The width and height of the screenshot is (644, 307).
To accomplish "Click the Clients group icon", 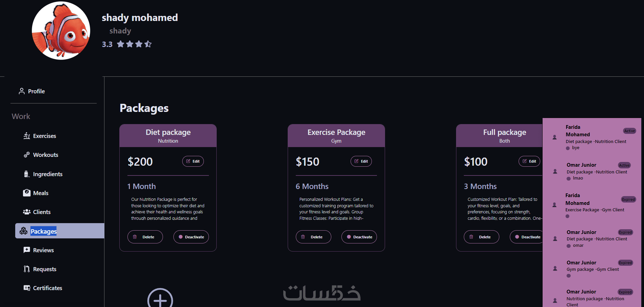I will pyautogui.click(x=27, y=212).
